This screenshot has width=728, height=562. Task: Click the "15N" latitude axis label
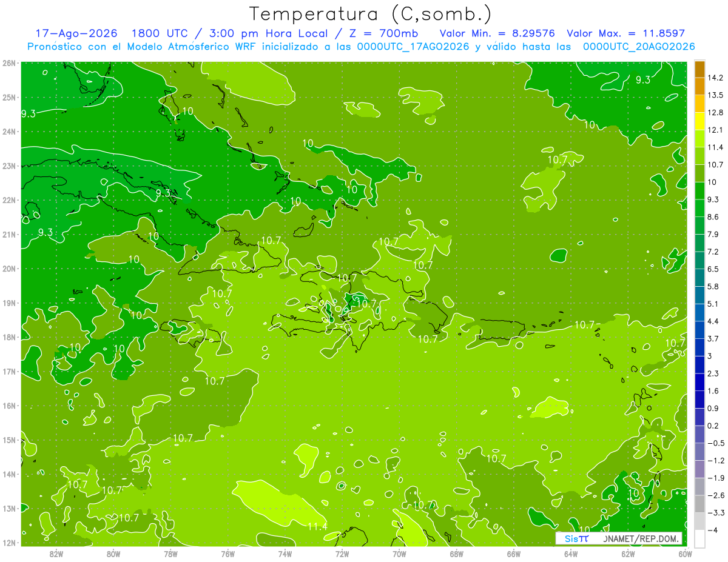9,440
